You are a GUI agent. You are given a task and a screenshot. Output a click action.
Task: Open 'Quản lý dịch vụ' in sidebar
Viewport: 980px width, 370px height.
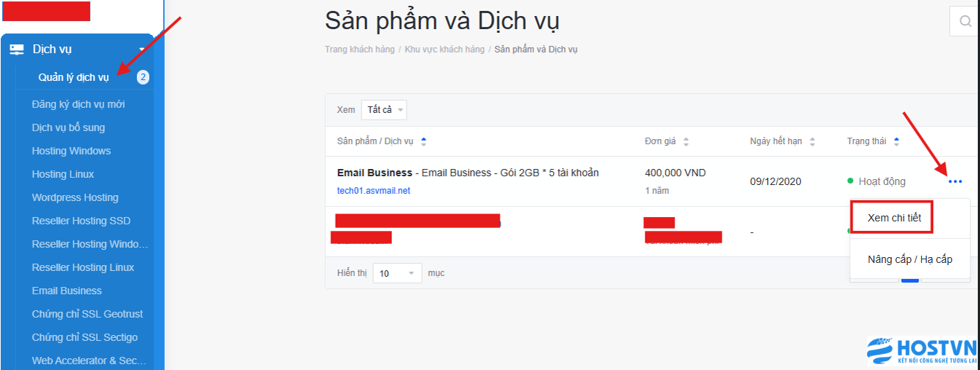(x=74, y=78)
